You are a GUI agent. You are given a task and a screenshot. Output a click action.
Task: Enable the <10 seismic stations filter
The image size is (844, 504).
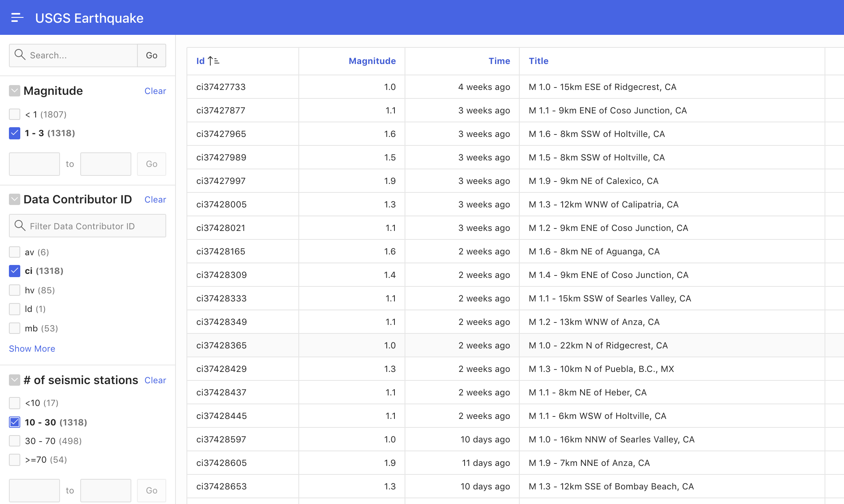15,403
